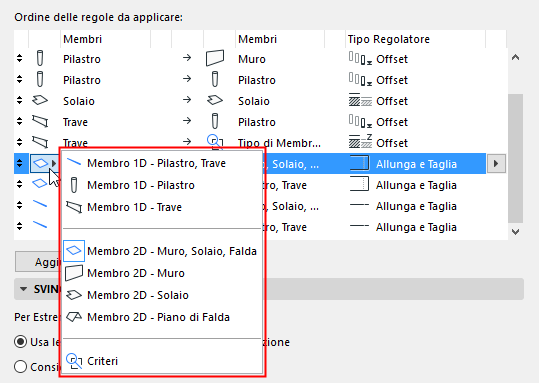The height and width of the screenshot is (383, 539).
Task: Click the reorder handle of Solaio to Solaio row
Action: click(20, 100)
